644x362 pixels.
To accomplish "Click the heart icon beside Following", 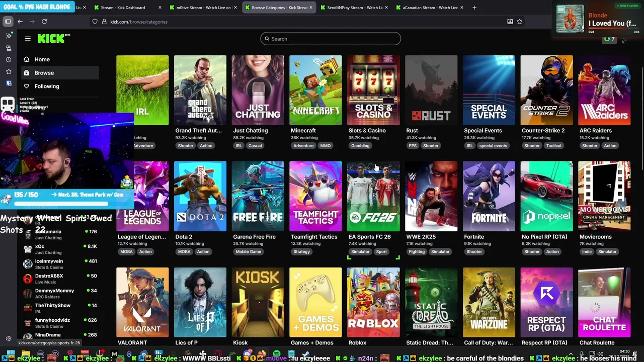I will (x=27, y=86).
